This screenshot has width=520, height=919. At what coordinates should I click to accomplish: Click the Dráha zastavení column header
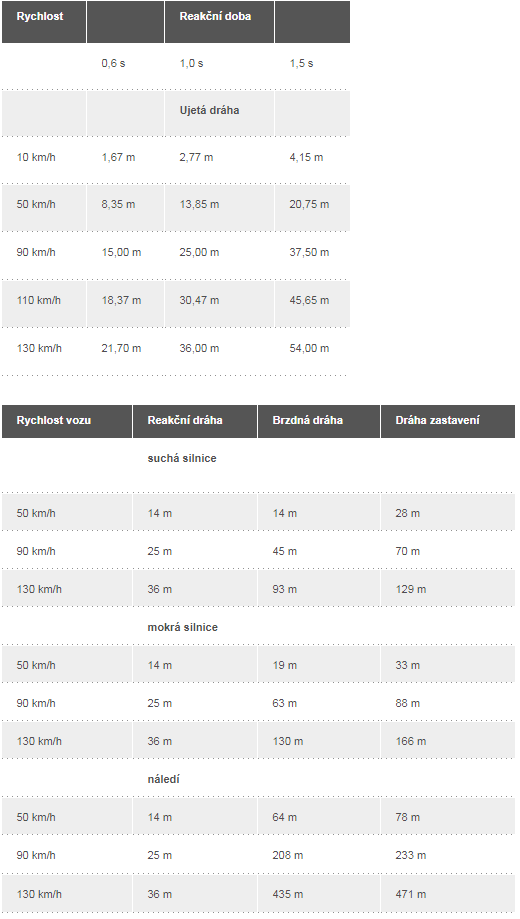point(448,421)
